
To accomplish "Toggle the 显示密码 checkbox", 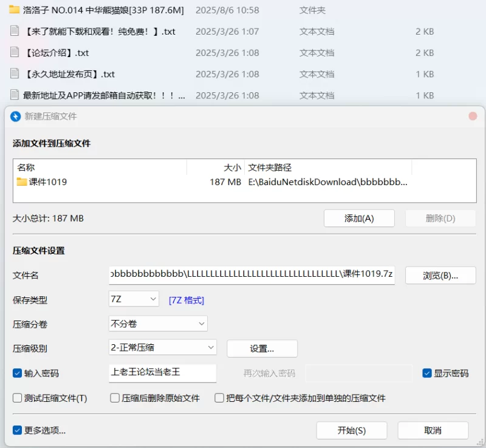I will pos(427,373).
